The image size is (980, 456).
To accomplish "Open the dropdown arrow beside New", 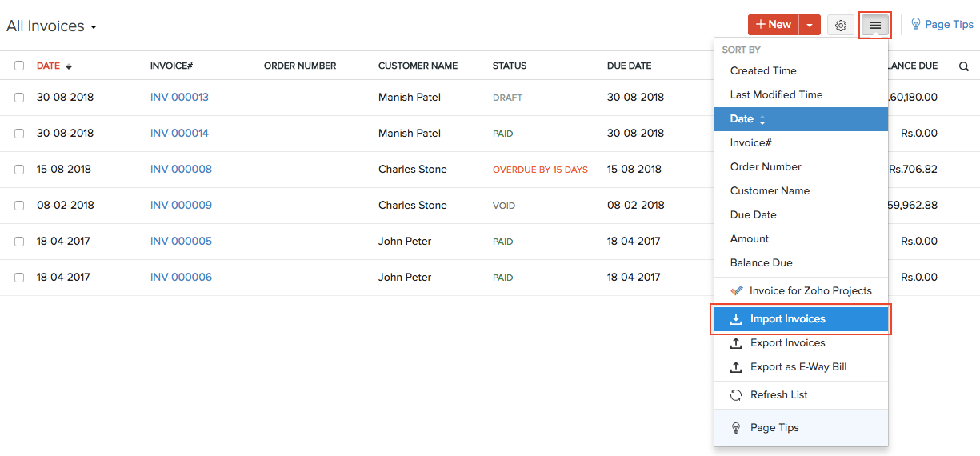I will pyautogui.click(x=810, y=26).
